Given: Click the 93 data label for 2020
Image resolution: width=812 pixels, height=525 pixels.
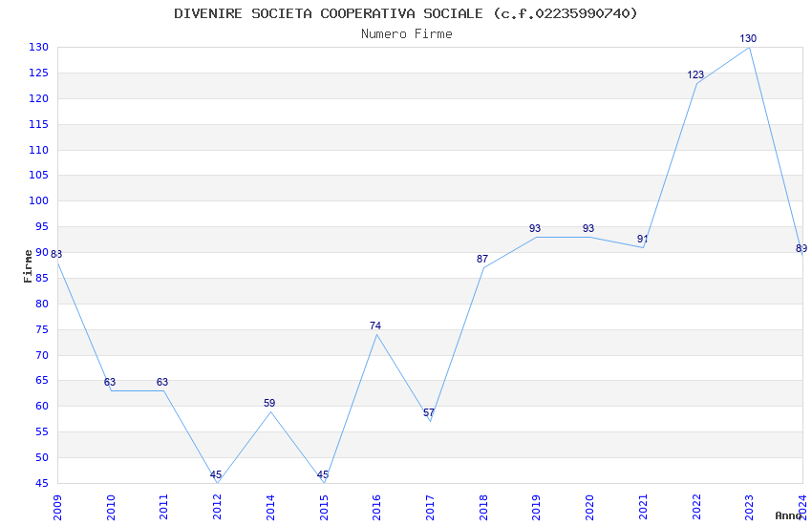Looking at the screenshot, I should [588, 229].
